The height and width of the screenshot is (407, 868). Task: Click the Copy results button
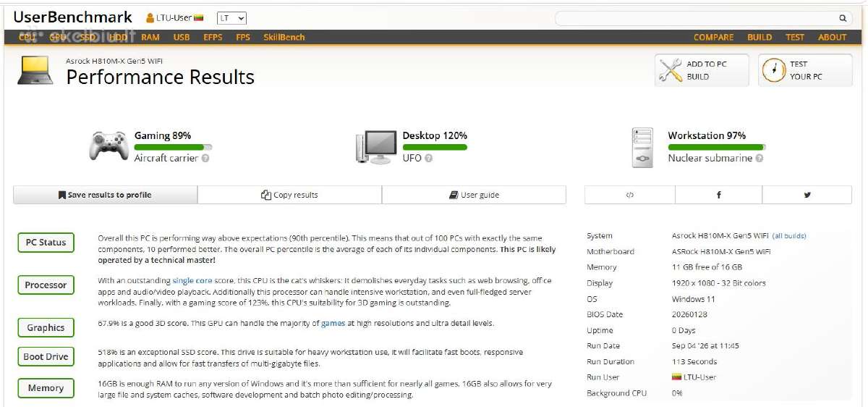pos(289,195)
